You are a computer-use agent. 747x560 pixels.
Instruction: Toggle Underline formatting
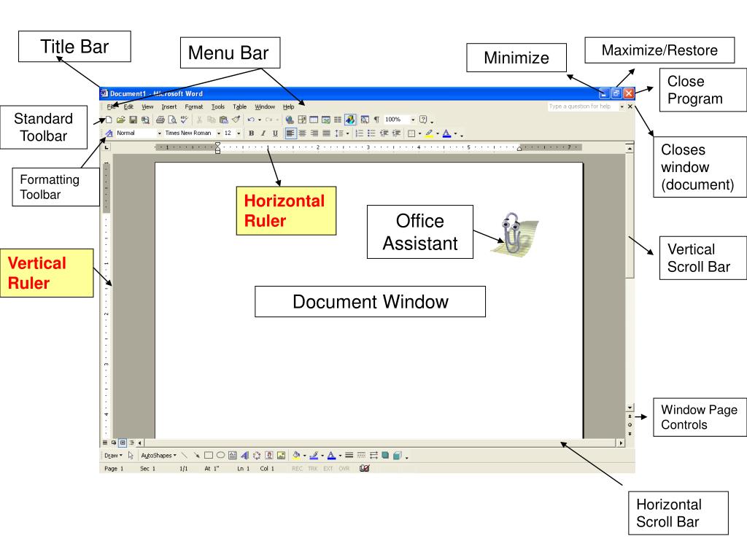tap(275, 133)
